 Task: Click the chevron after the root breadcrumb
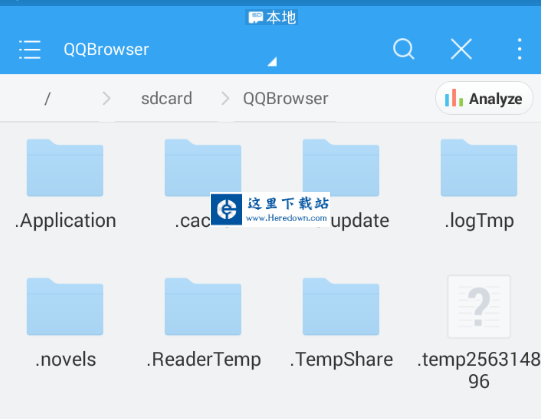[107, 99]
